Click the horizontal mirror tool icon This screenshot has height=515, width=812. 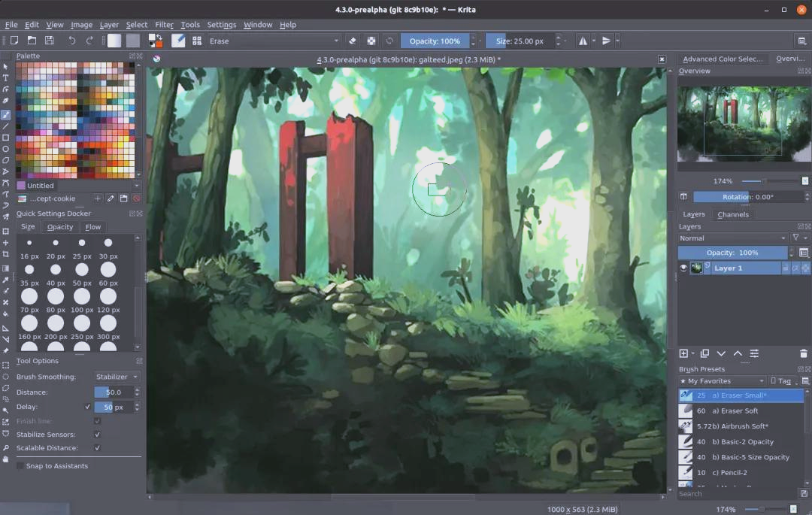[x=583, y=41]
